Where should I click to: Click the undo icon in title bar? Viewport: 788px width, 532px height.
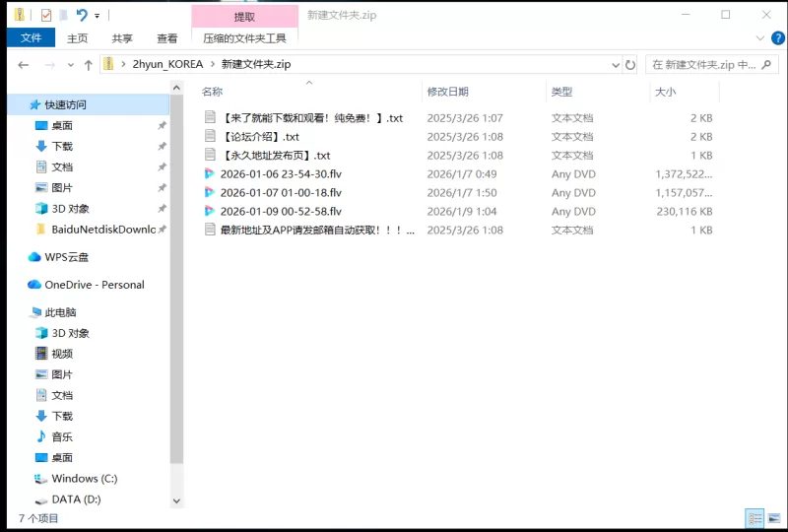[x=82, y=15]
